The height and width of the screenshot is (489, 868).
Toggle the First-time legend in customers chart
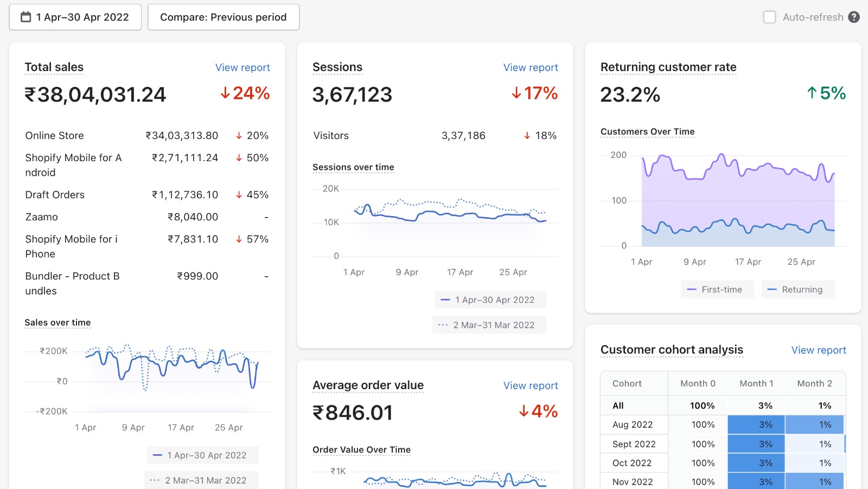[x=717, y=290]
